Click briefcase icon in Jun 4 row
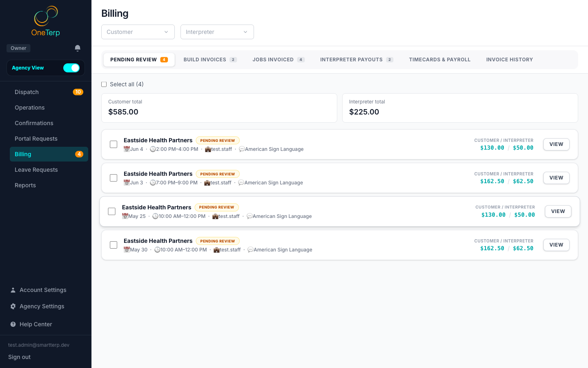The height and width of the screenshot is (368, 588). coord(208,149)
